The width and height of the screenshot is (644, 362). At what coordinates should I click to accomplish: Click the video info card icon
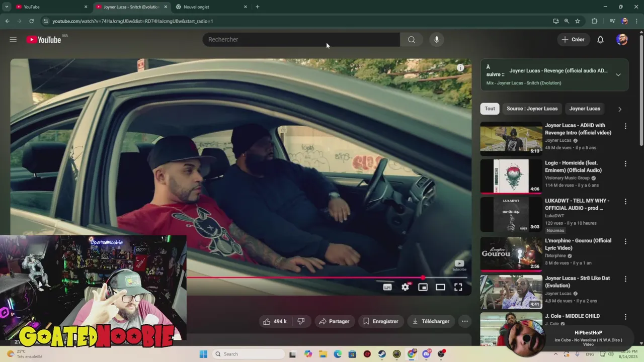click(460, 67)
